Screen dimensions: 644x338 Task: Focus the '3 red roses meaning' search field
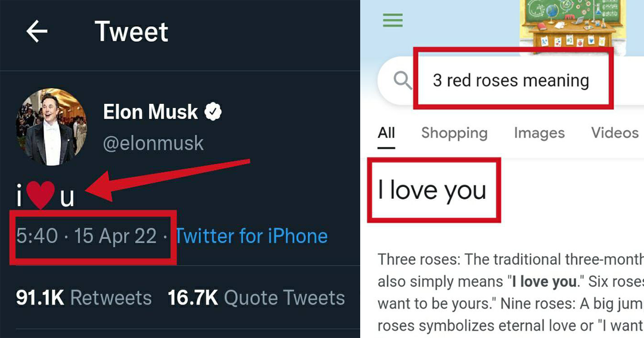click(x=510, y=80)
